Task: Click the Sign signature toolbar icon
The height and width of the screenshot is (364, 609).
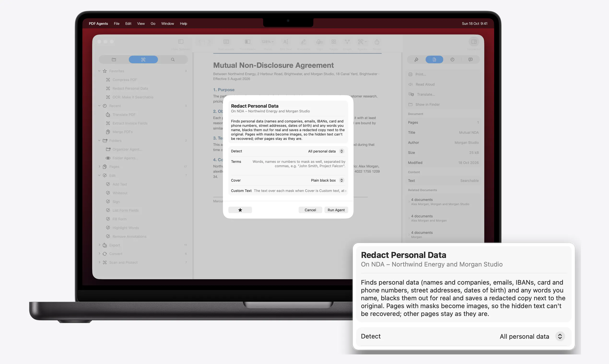Action: point(319,42)
